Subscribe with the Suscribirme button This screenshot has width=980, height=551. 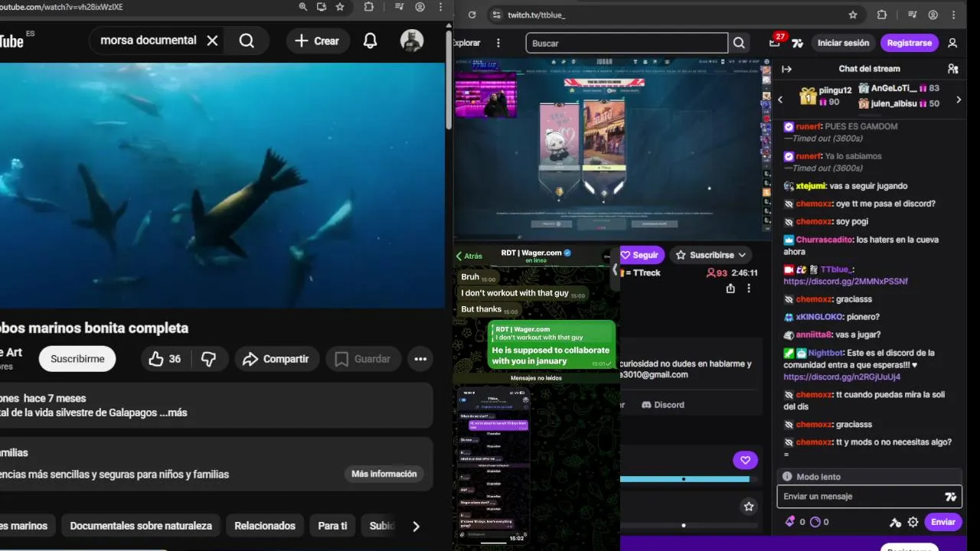click(x=77, y=359)
